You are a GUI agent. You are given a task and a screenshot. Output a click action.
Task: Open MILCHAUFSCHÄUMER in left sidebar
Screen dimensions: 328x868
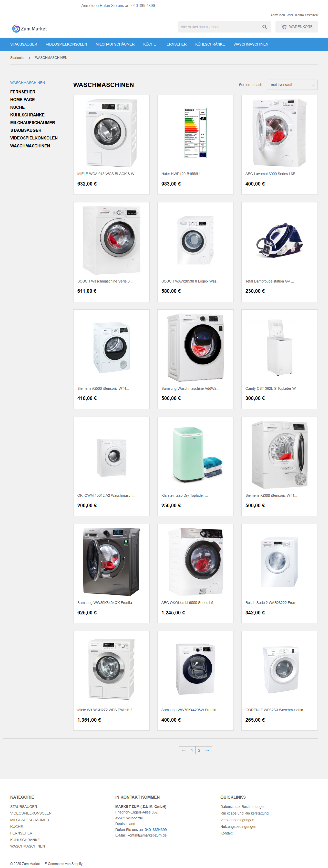[x=32, y=123]
